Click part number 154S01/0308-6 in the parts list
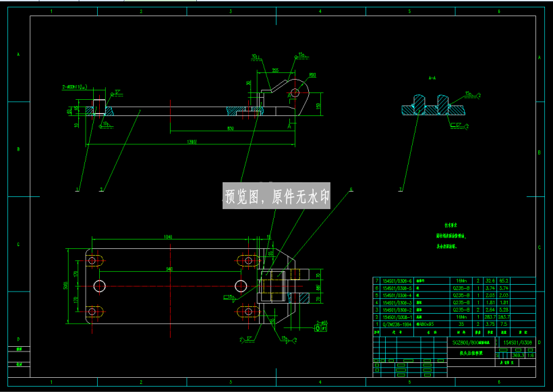This screenshot has width=553, height=392. pos(397,281)
